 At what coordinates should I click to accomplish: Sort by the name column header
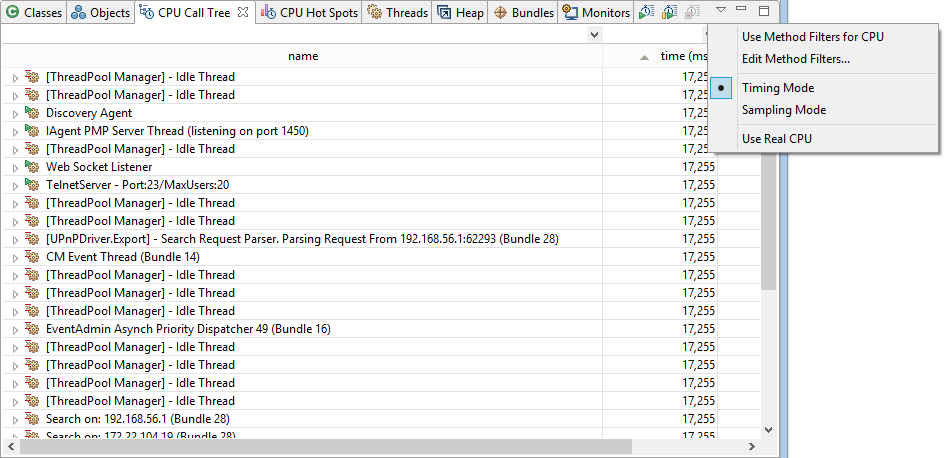point(302,56)
